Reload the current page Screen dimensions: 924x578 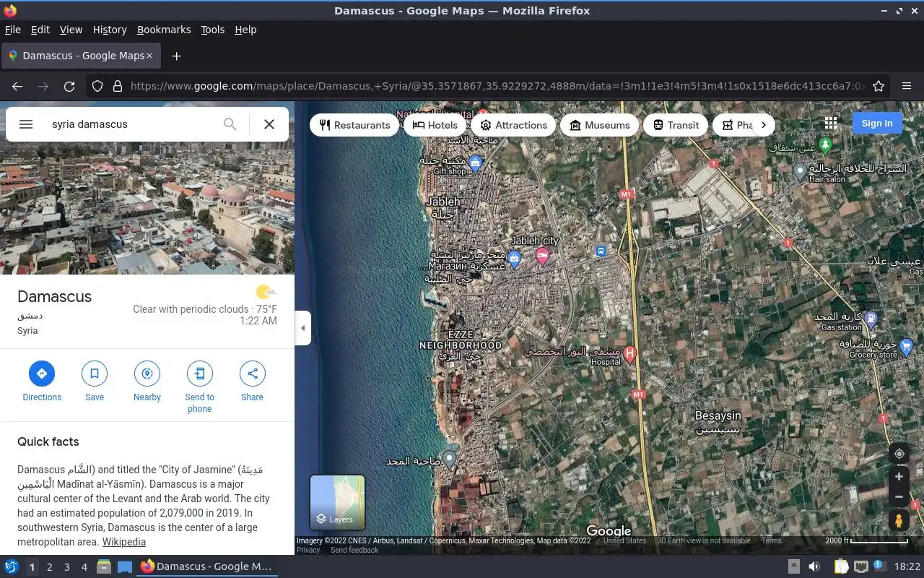69,86
